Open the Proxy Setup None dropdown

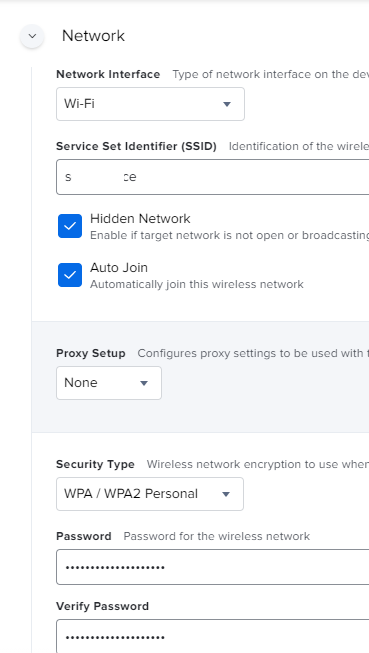(x=109, y=383)
